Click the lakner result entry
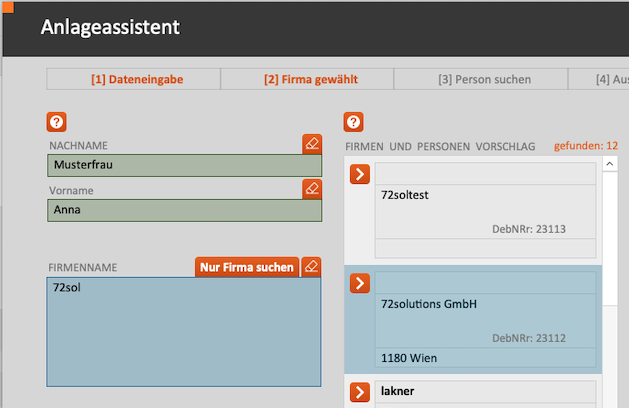 (x=486, y=393)
